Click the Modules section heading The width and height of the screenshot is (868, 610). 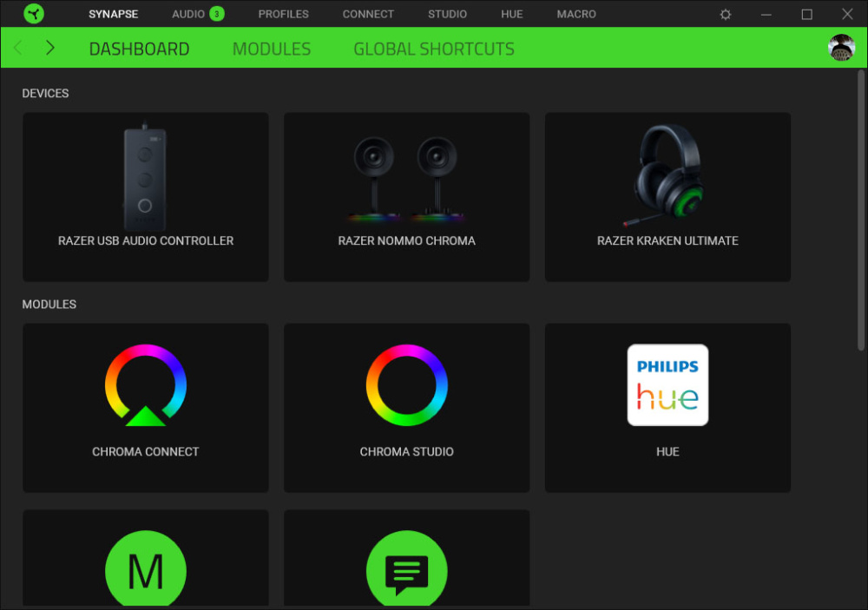[x=49, y=305]
